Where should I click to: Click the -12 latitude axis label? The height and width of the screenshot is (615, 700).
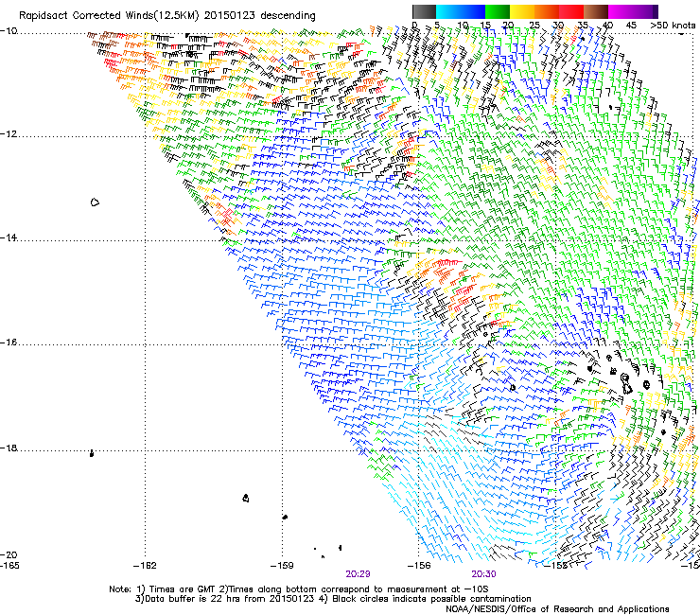pos(9,134)
